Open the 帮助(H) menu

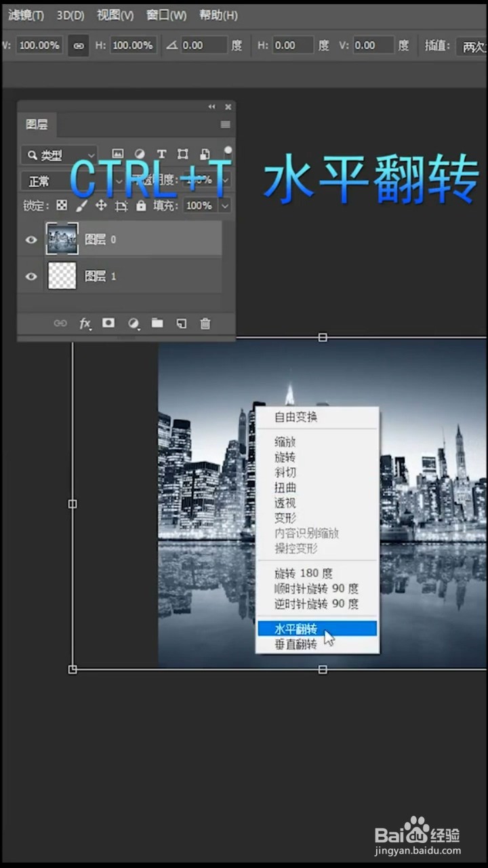(218, 15)
